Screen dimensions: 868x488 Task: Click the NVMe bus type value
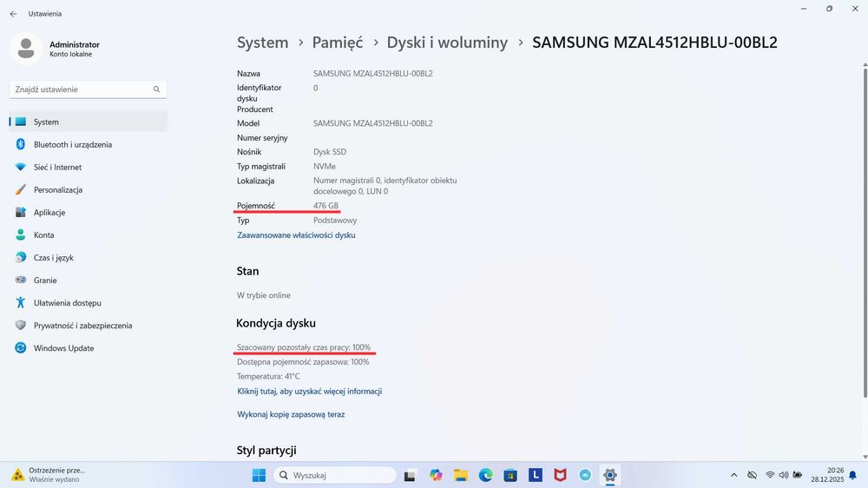pyautogui.click(x=325, y=166)
